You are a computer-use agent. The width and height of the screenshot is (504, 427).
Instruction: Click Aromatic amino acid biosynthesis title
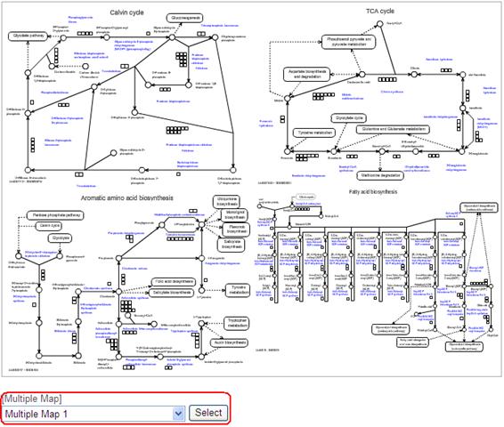(x=127, y=198)
